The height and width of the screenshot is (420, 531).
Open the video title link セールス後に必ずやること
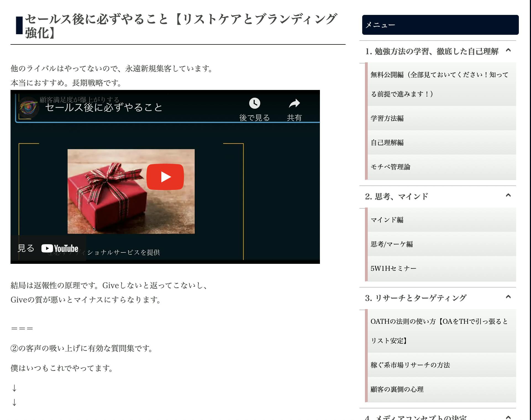point(104,107)
